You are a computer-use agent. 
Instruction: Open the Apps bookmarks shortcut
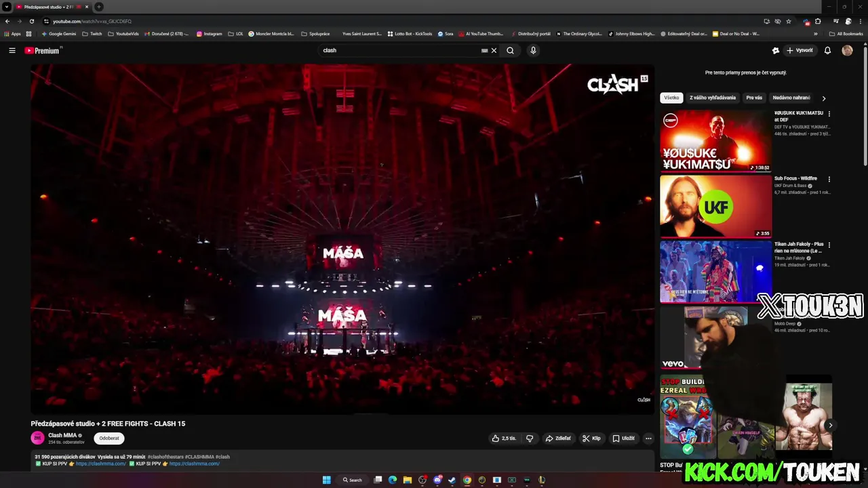tap(12, 33)
